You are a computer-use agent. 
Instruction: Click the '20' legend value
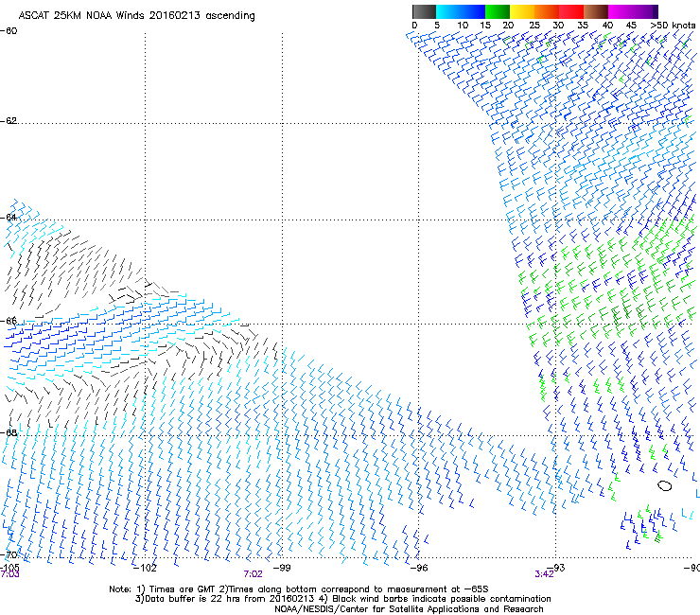coord(508,26)
